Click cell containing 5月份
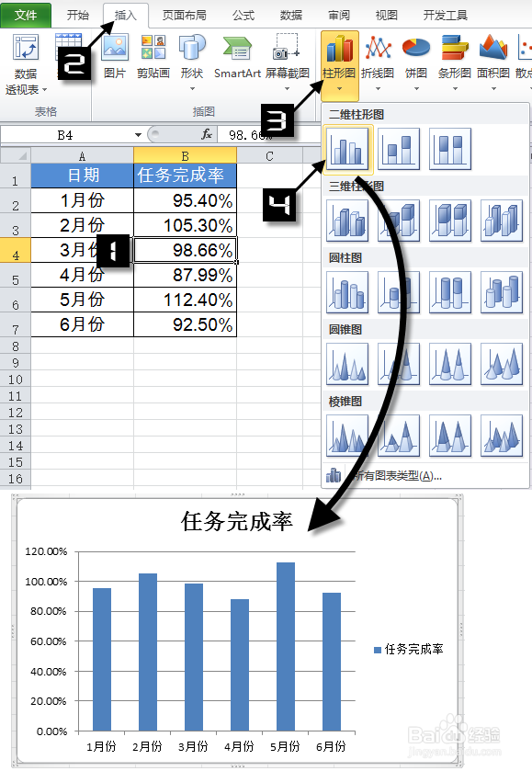 click(82, 300)
